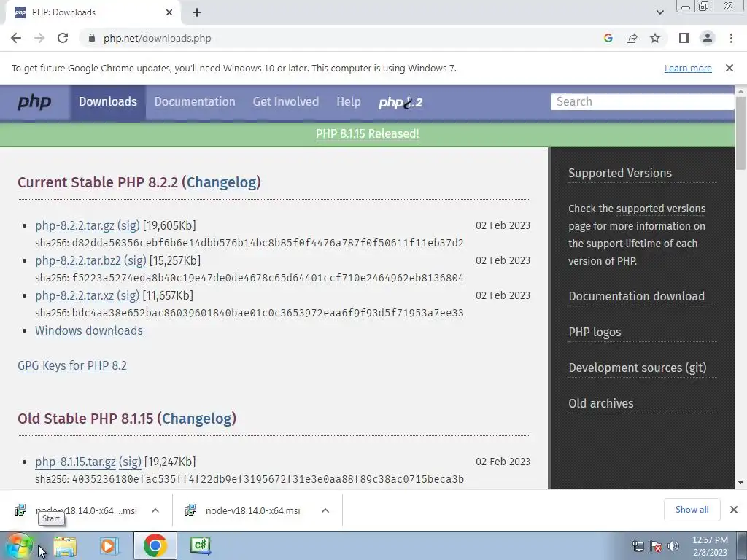Screen dimensions: 747x560
Task: Expand options for first node-v18.14.0-x64 download
Action: pos(155,510)
